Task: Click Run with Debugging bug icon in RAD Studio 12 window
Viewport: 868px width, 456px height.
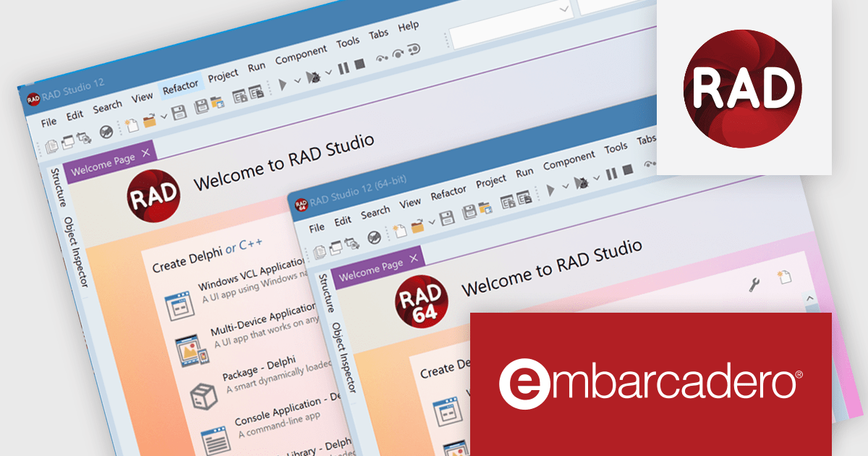Action: click(x=314, y=77)
